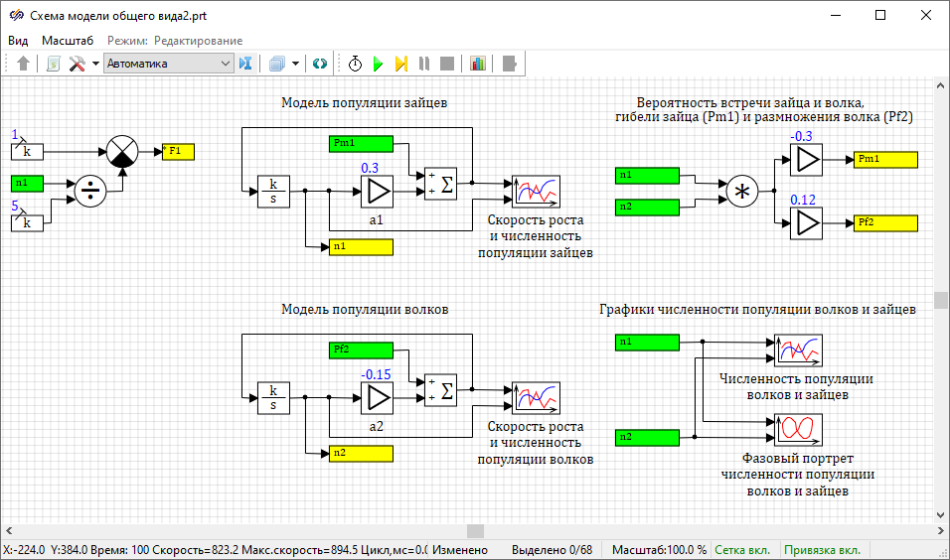Expand the windows layers dropdown arrow

(295, 64)
